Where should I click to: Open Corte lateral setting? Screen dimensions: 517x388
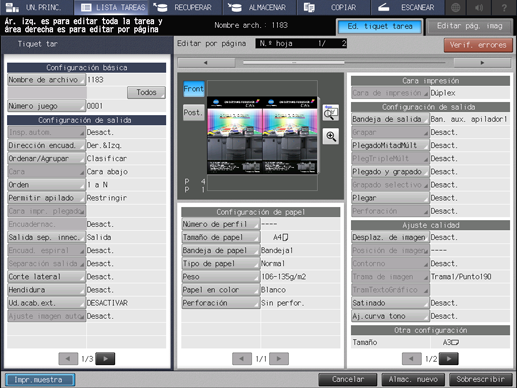click(x=47, y=277)
